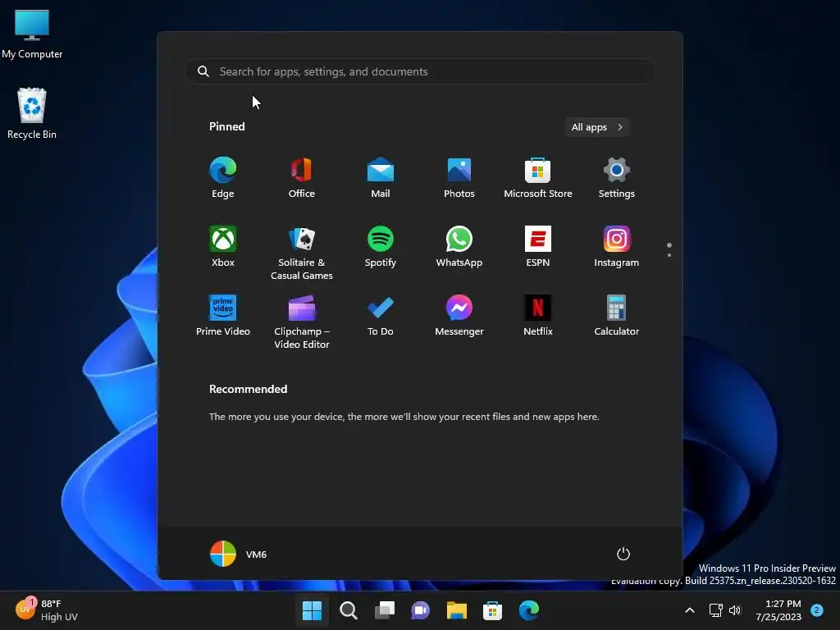Go to next pinned page dot
Image resolution: width=840 pixels, height=630 pixels.
tap(669, 255)
